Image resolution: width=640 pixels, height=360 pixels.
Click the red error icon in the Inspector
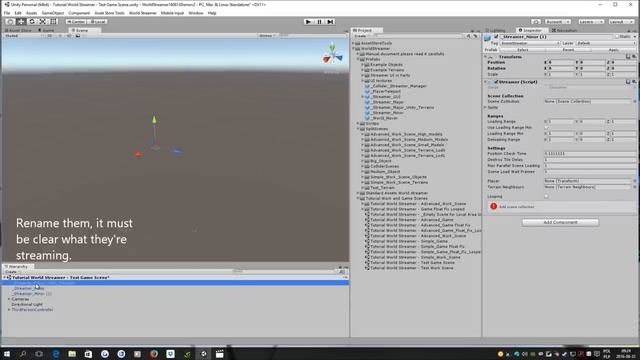point(493,206)
